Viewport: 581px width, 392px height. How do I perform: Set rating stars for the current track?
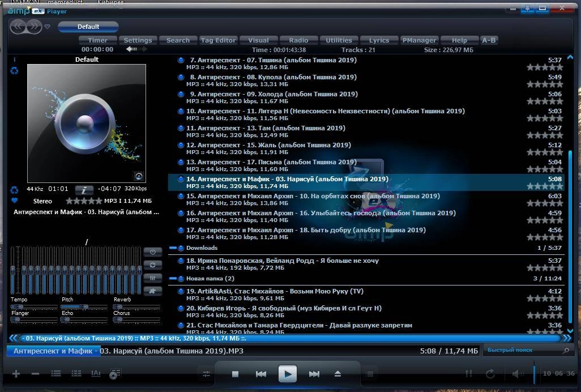point(84,201)
